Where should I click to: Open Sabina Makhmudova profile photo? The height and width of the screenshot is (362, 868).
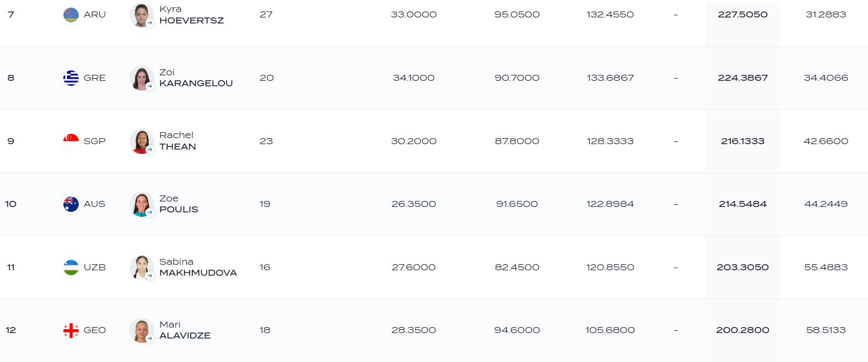coord(142,268)
